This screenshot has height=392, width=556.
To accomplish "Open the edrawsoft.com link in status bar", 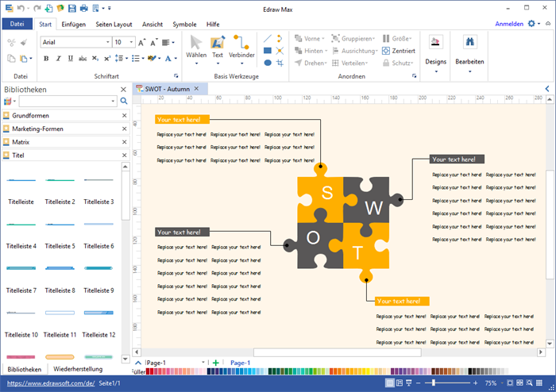I will click(49, 383).
